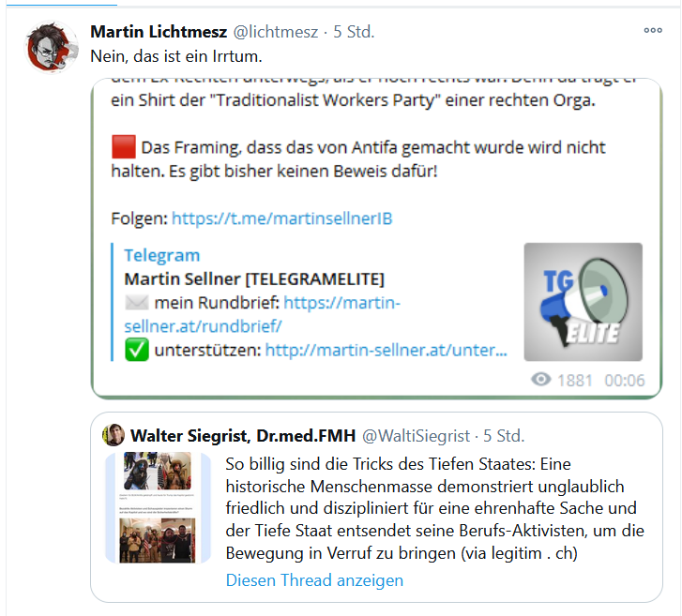Image resolution: width=682 pixels, height=616 pixels.
Task: Click Walter Siegrist, Dr.med.FMH name
Action: (x=243, y=436)
